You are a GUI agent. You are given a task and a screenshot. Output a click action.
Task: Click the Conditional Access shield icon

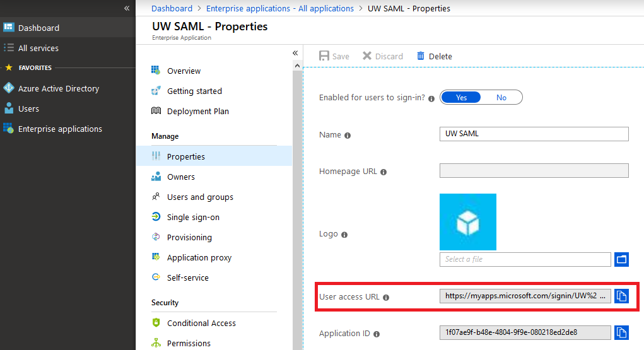click(156, 322)
